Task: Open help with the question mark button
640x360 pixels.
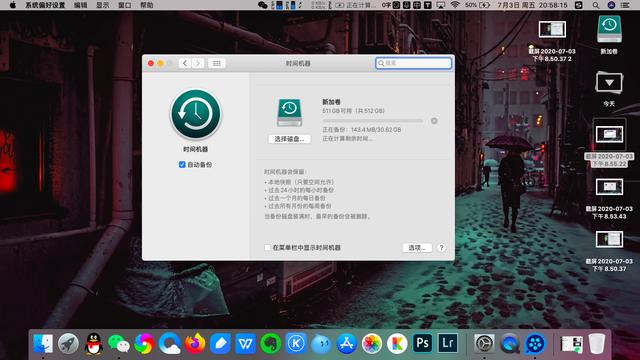Action: tap(441, 247)
